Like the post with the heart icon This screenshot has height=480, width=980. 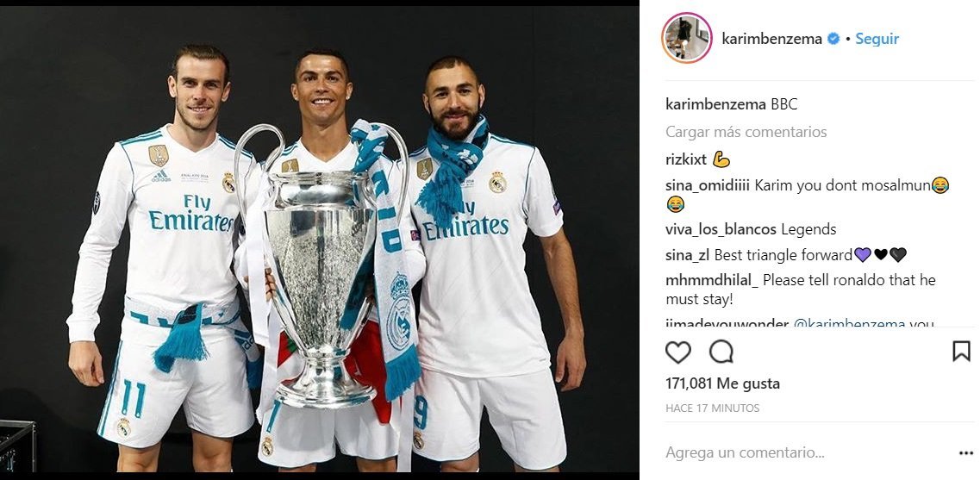[x=678, y=352]
